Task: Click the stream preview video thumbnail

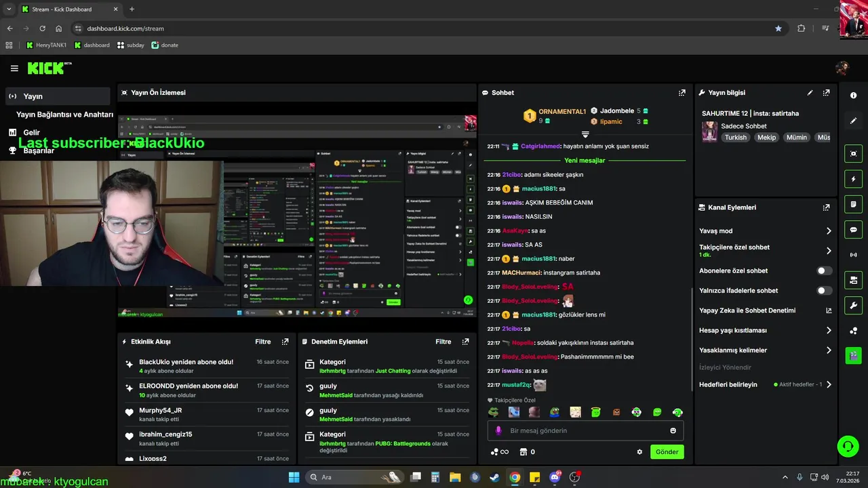Action: [x=297, y=216]
